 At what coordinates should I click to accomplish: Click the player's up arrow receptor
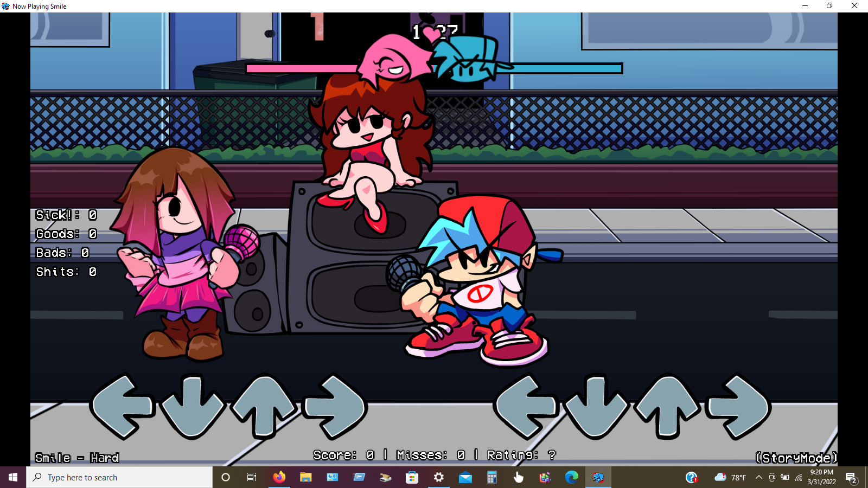pos(667,407)
